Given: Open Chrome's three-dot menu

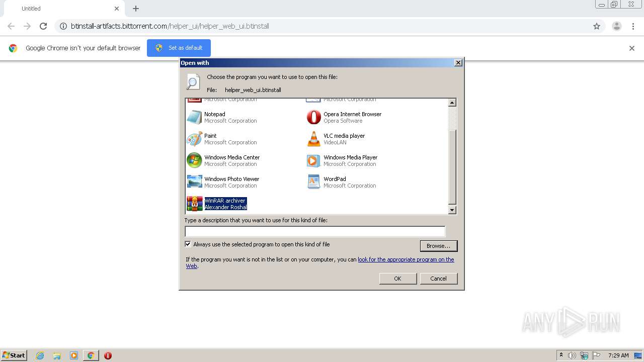Looking at the screenshot, I should tap(633, 26).
